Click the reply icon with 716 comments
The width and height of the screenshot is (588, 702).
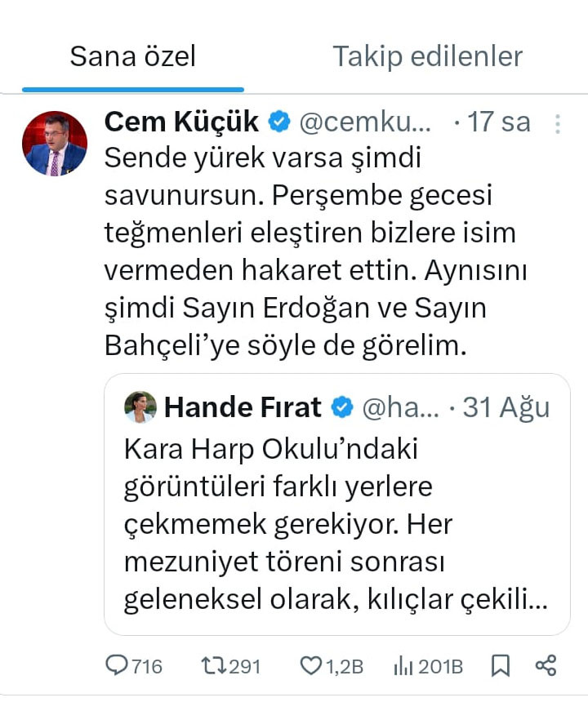(x=118, y=666)
